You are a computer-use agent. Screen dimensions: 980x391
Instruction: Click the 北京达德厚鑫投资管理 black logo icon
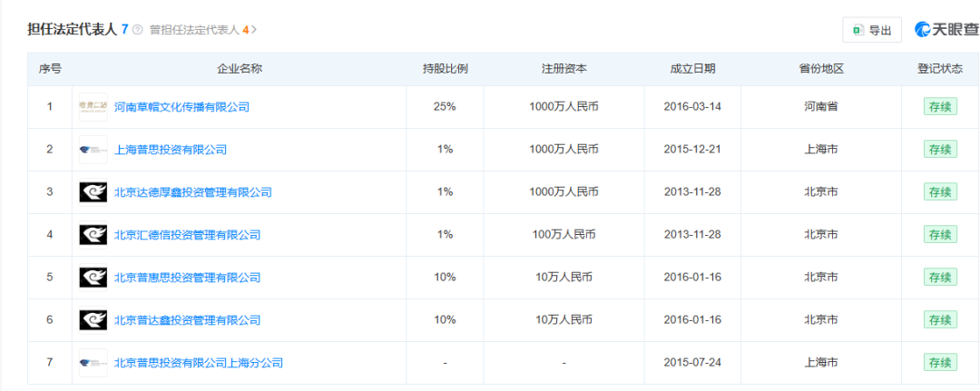93,191
